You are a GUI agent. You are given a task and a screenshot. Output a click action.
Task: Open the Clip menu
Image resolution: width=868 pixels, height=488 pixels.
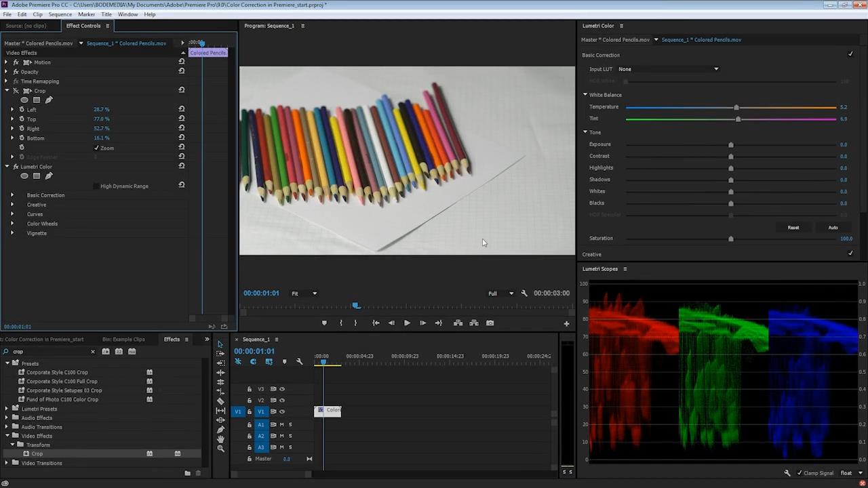pos(37,14)
